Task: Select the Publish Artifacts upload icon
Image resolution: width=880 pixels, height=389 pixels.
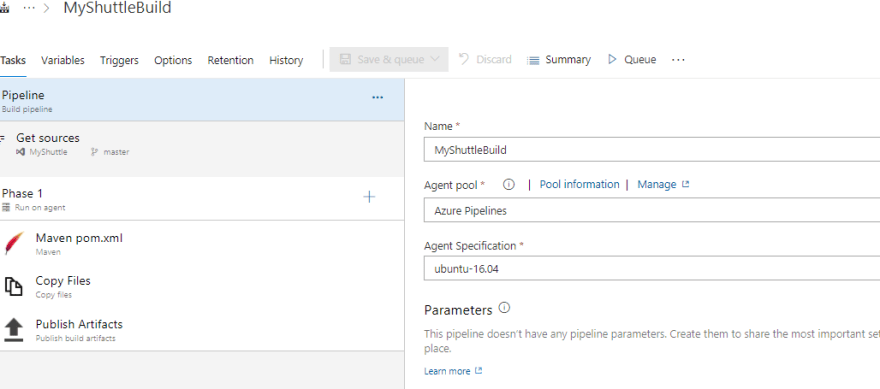Action: (14, 330)
